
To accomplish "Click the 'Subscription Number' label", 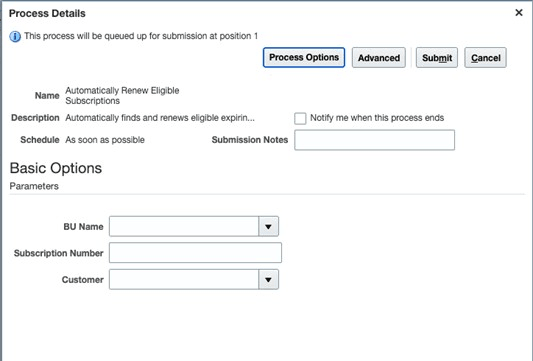I will [x=58, y=253].
